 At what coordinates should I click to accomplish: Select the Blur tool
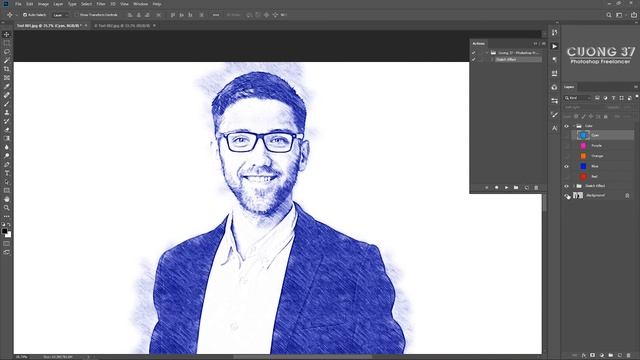coord(7,147)
